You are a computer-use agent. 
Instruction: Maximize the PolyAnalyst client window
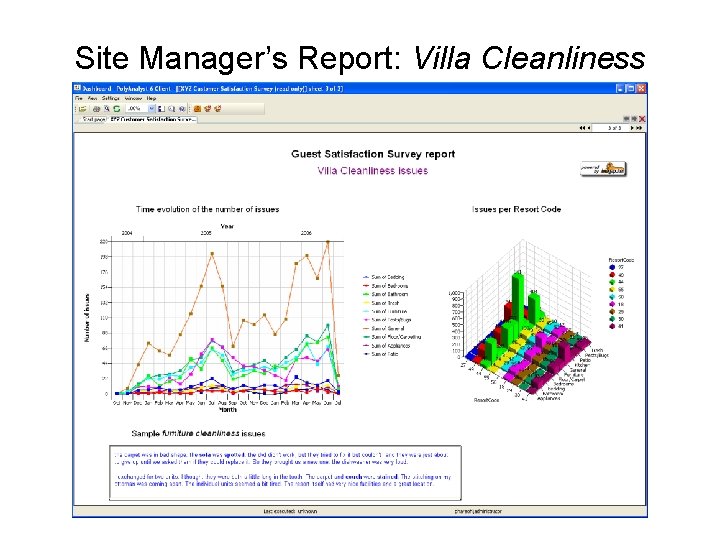(631, 88)
